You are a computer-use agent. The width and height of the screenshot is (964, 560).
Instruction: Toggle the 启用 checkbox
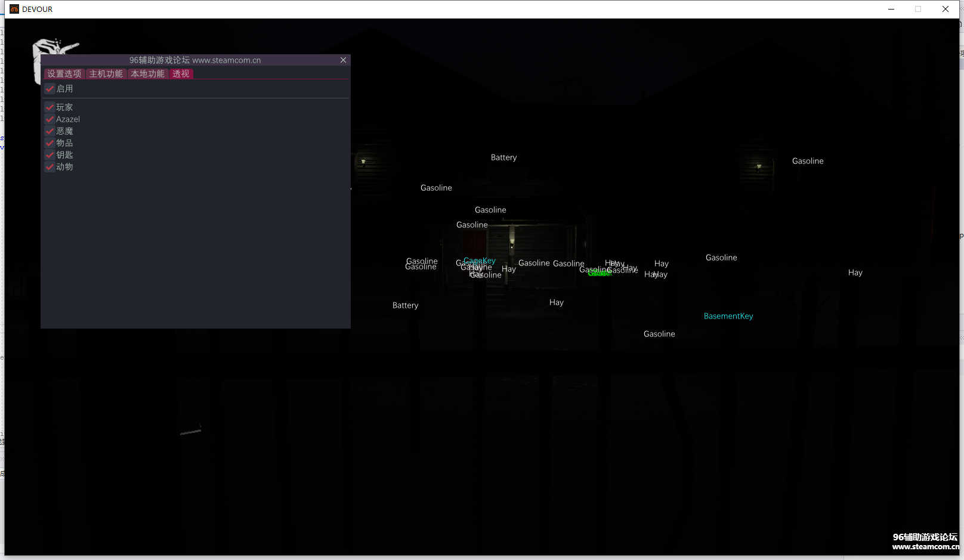[x=50, y=89]
